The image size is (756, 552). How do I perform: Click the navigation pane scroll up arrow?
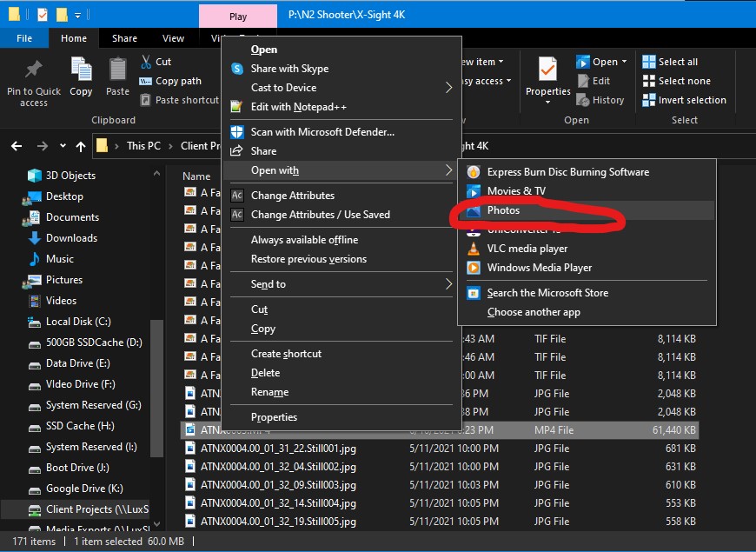[x=156, y=173]
